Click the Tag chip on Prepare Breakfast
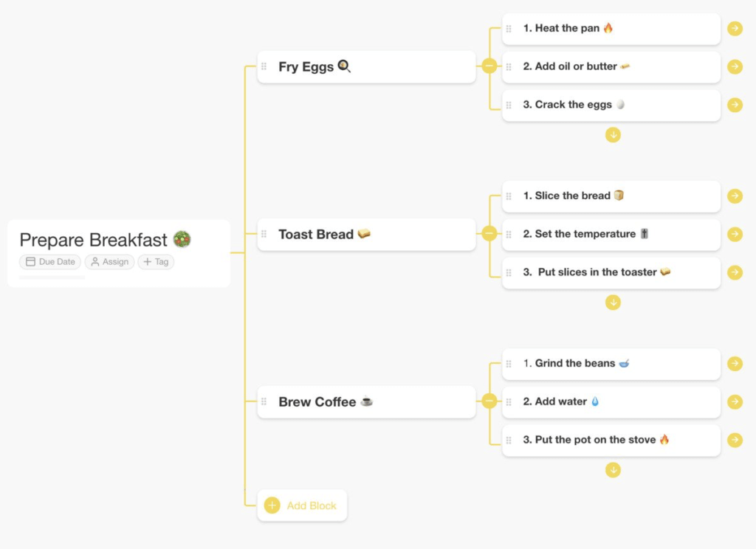756x549 pixels. (156, 261)
